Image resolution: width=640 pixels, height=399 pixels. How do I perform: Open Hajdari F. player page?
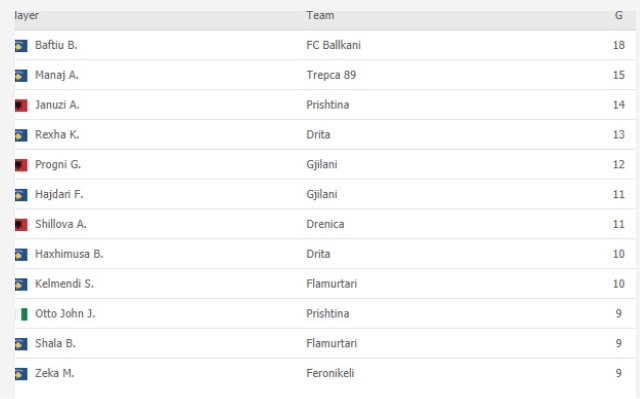pos(59,194)
